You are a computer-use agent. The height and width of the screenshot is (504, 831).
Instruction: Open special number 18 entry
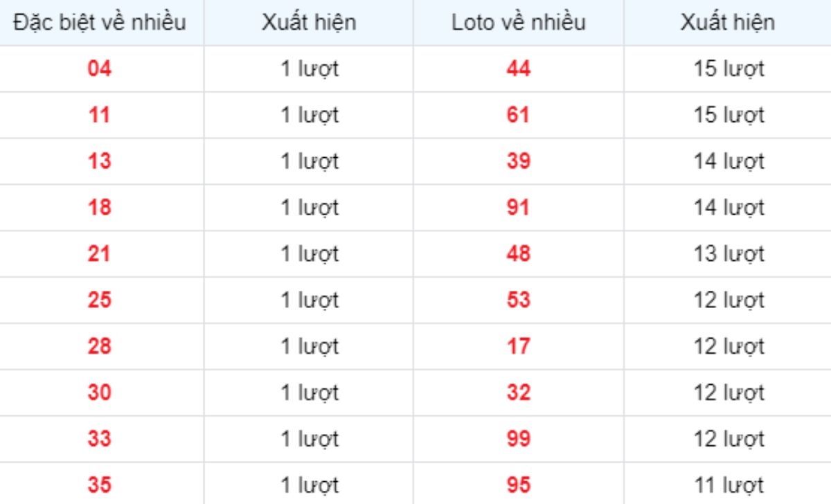(x=100, y=208)
